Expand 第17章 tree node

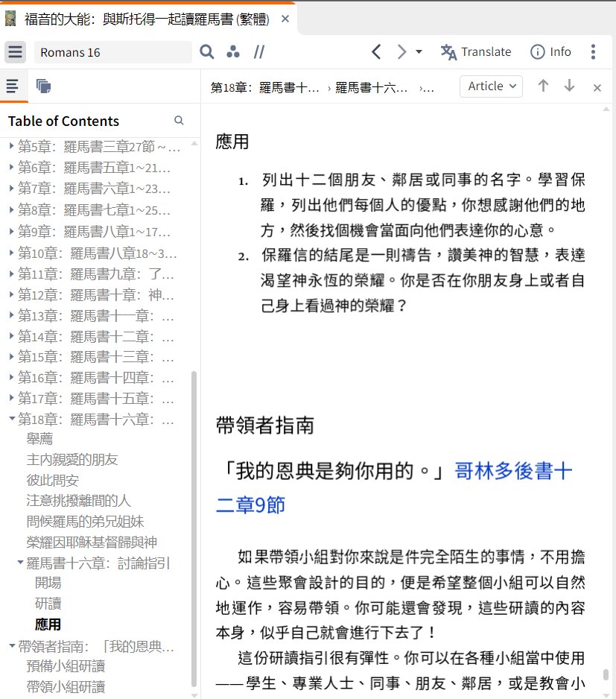pos(12,398)
